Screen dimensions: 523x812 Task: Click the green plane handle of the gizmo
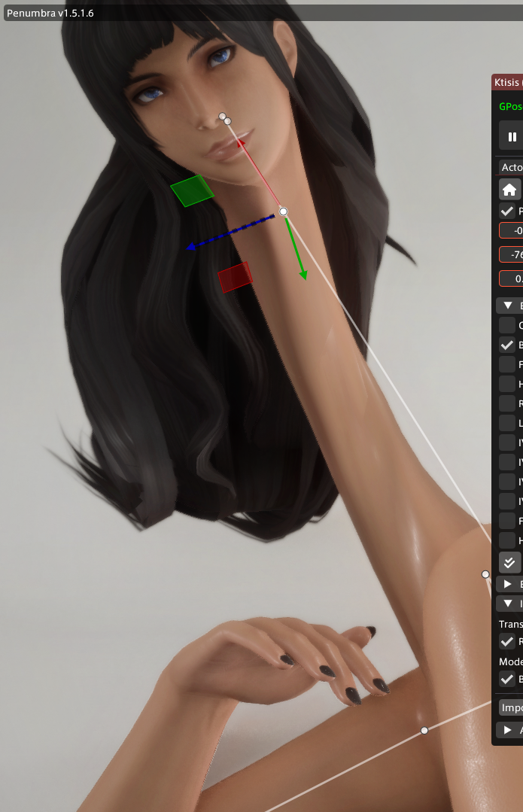(192, 190)
